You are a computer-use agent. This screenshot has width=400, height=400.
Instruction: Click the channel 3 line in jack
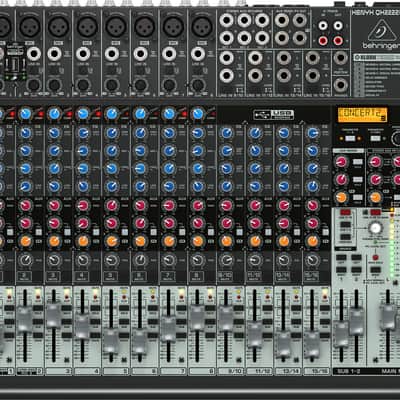pyautogui.click(x=54, y=54)
